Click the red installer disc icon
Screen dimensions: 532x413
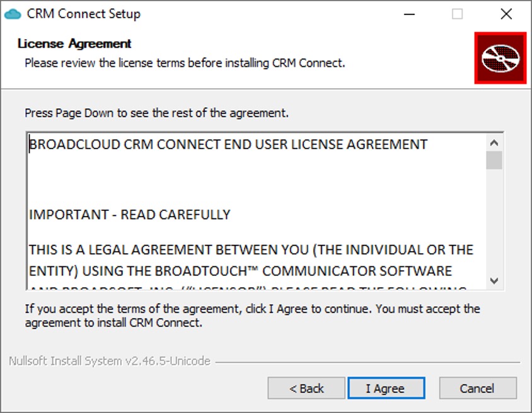pyautogui.click(x=500, y=58)
